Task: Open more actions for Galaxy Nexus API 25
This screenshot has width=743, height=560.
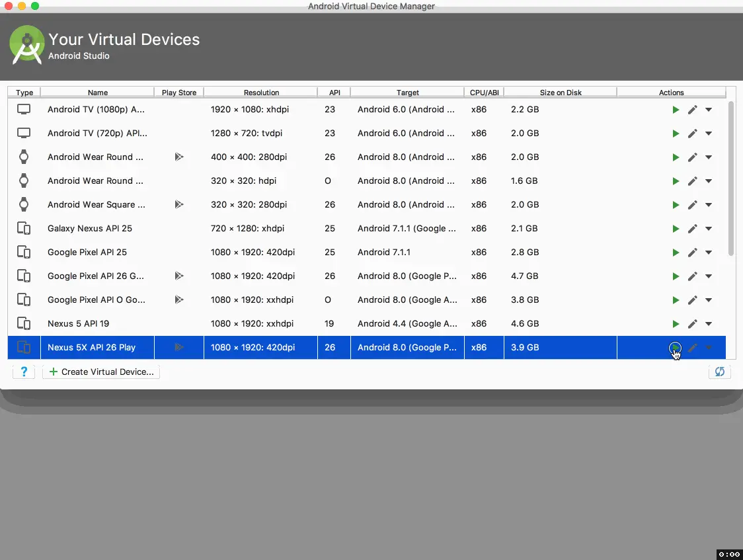Action: tap(709, 229)
